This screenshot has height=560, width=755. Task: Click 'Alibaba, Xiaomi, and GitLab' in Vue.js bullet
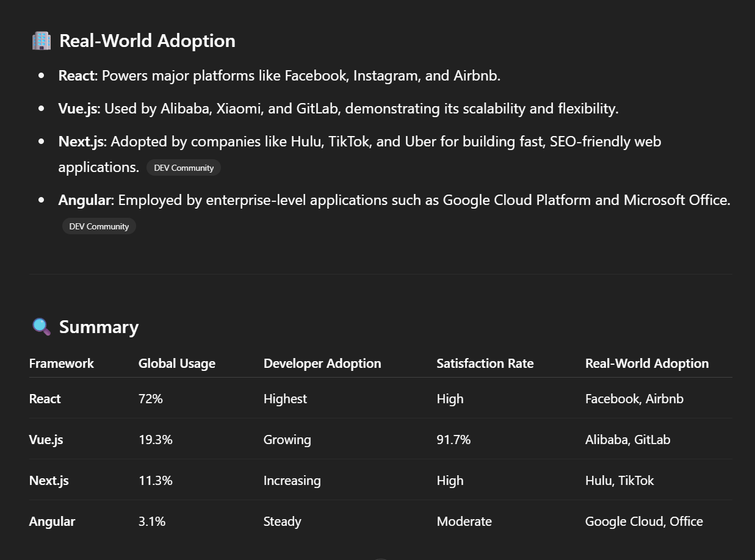[250, 109]
